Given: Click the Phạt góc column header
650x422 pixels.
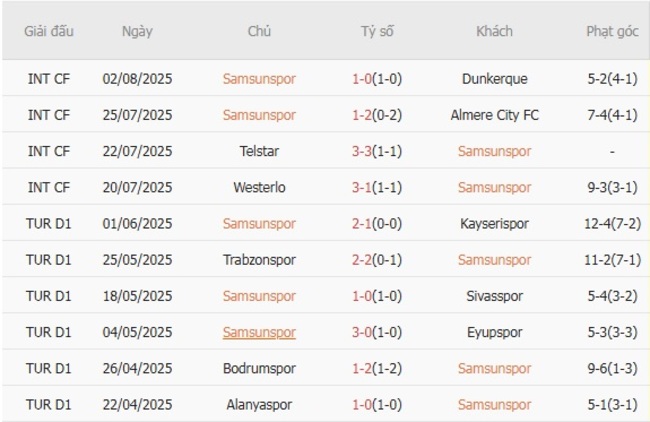Looking at the screenshot, I should tap(612, 31).
